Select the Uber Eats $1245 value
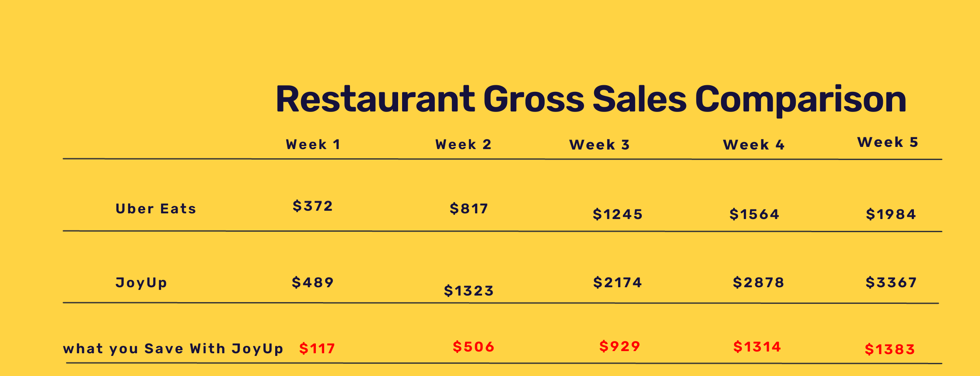The height and width of the screenshot is (376, 980). pos(618,214)
